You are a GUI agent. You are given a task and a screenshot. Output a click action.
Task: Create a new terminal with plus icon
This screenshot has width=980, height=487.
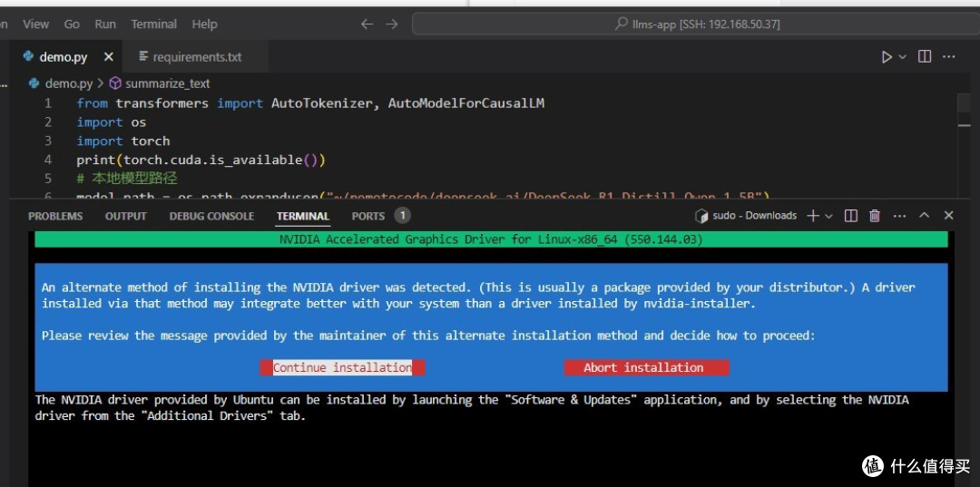coord(812,216)
